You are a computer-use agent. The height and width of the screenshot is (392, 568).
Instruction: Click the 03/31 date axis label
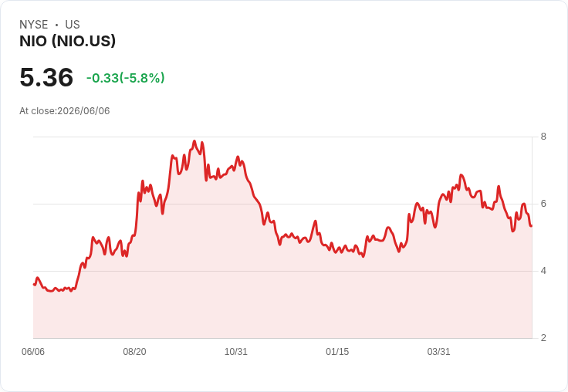pos(438,352)
